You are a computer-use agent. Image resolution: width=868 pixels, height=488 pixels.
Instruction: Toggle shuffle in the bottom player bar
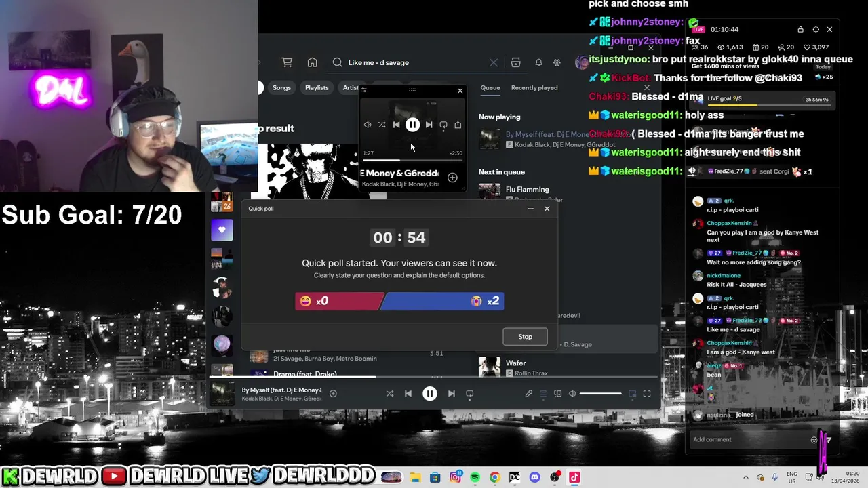tap(390, 394)
